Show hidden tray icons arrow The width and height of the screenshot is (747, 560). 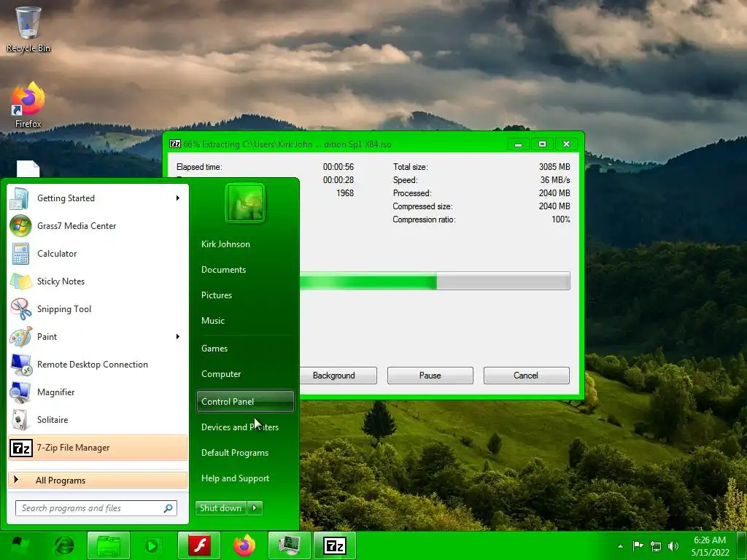(620, 546)
